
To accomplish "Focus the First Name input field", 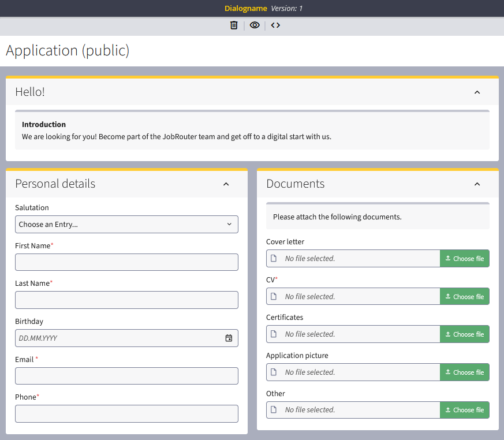I will point(126,262).
